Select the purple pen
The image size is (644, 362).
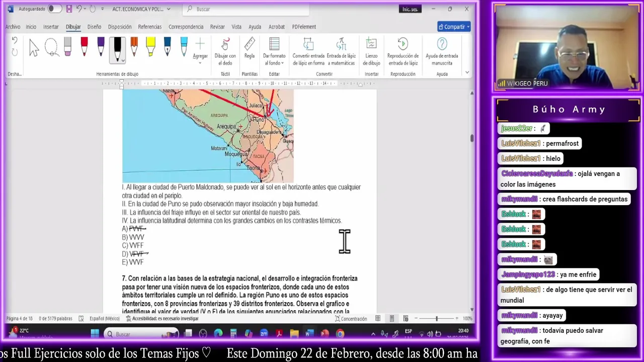(x=101, y=47)
